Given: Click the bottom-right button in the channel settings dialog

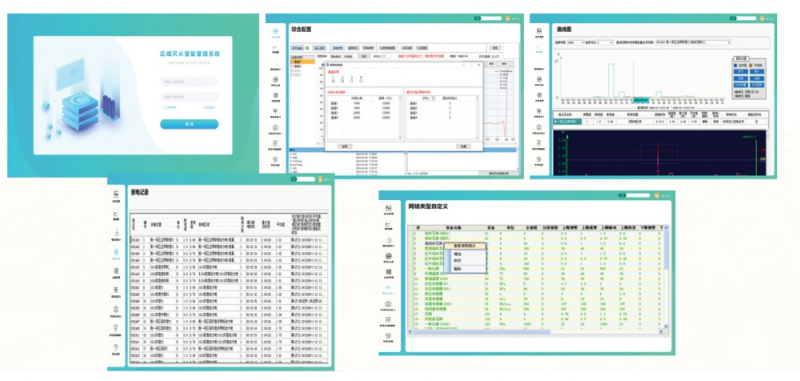Looking at the screenshot, I should 463,146.
